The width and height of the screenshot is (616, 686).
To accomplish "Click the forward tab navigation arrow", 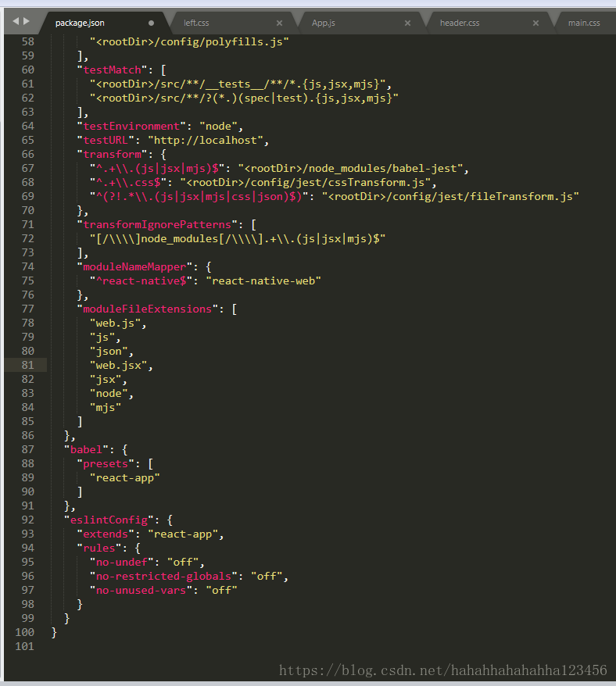I will (x=27, y=21).
